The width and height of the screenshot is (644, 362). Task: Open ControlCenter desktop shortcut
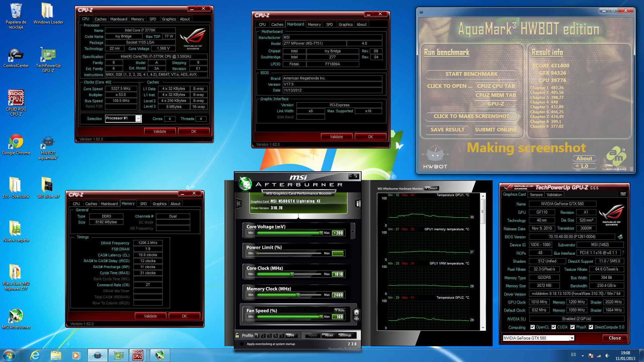click(16, 58)
